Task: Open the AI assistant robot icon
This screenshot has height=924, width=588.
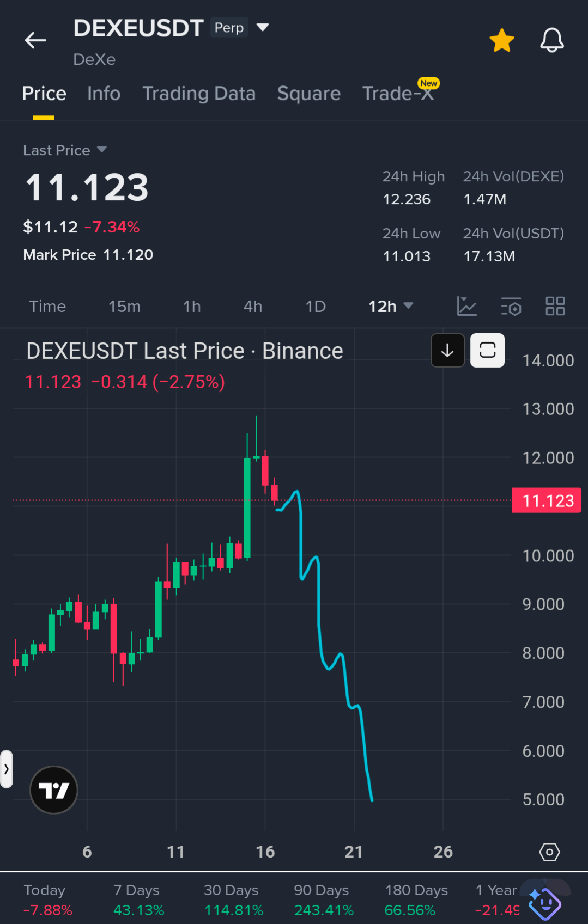Action: 544,903
